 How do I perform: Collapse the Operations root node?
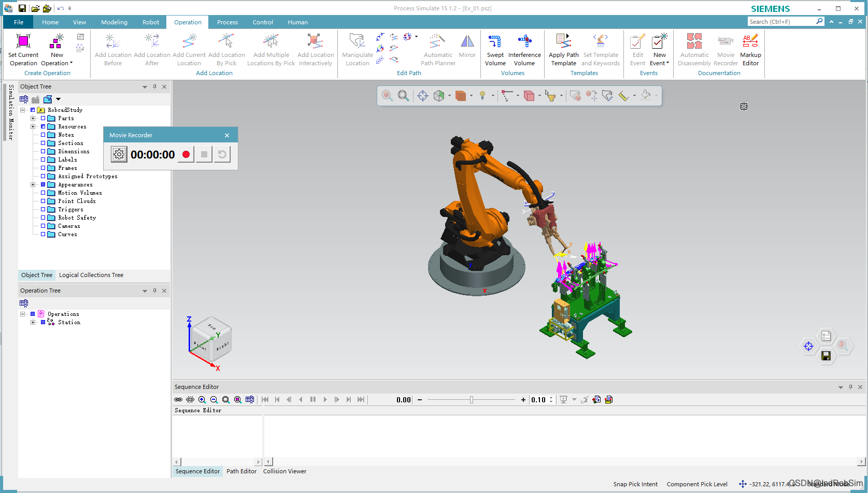click(x=23, y=314)
